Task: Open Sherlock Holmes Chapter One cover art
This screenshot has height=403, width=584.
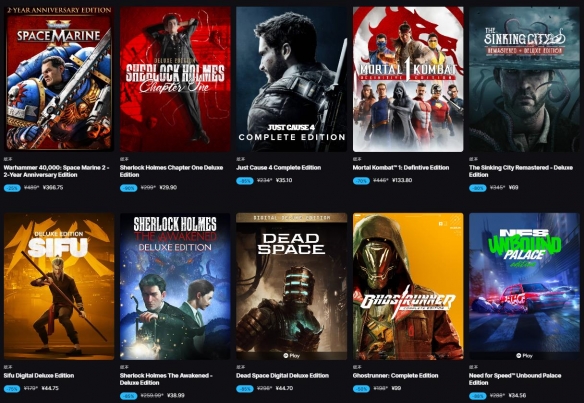Action: pos(175,79)
